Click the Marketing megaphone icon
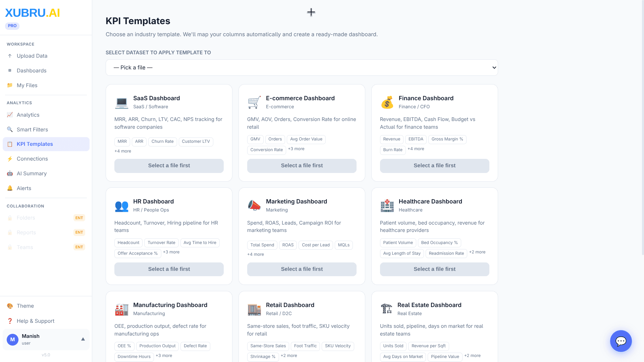 click(254, 206)
